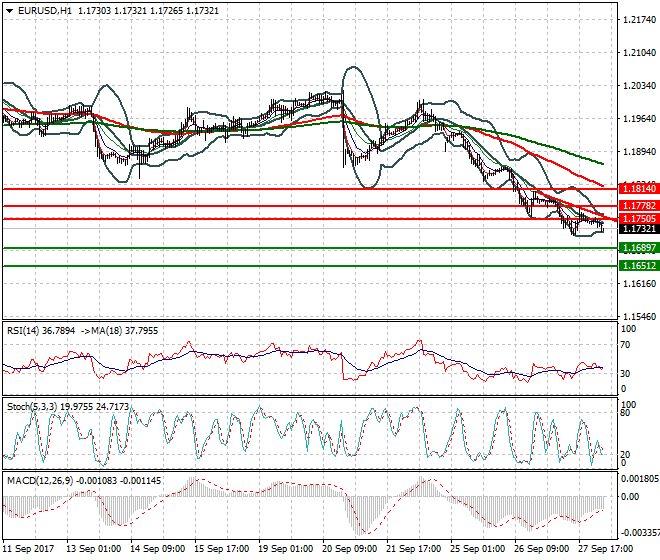
Task: Click the MACD scale value -0.003357
Action: pyautogui.click(x=640, y=533)
